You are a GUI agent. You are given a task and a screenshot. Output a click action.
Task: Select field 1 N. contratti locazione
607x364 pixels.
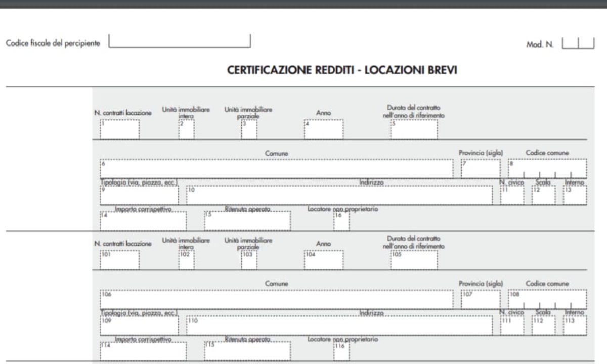tap(119, 129)
